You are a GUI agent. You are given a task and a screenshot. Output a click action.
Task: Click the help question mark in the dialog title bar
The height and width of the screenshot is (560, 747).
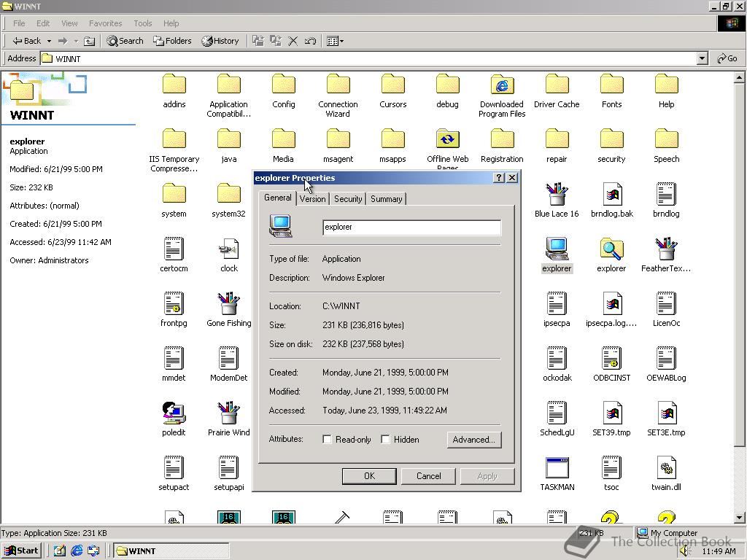(499, 178)
